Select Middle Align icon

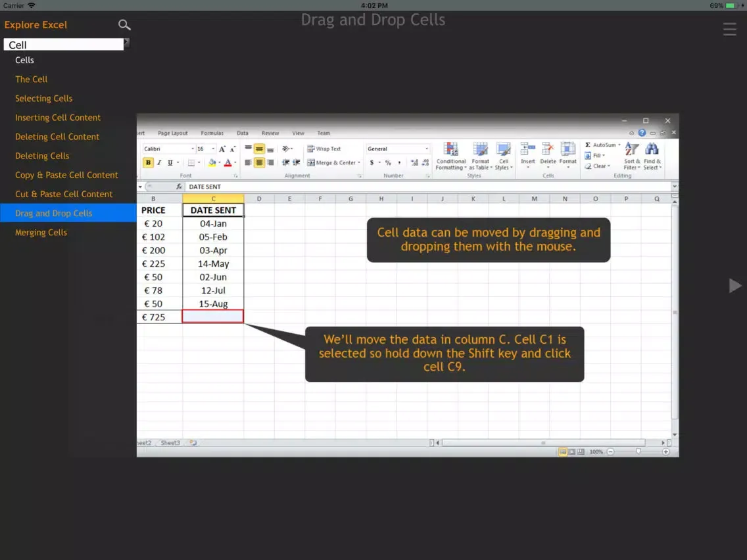259,149
